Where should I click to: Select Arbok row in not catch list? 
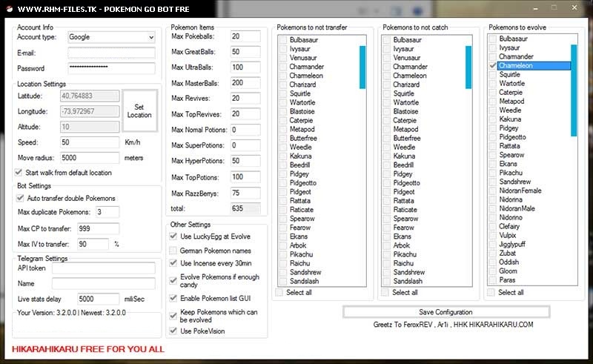[x=401, y=245]
